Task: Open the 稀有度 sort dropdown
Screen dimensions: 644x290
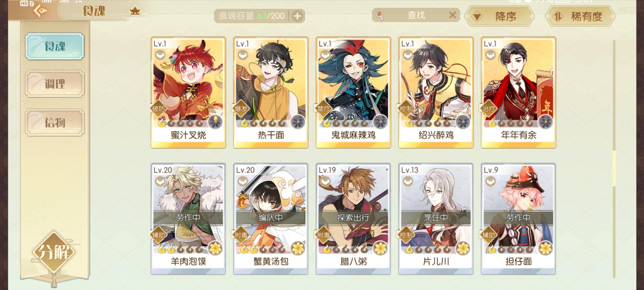Action: pyautogui.click(x=580, y=17)
